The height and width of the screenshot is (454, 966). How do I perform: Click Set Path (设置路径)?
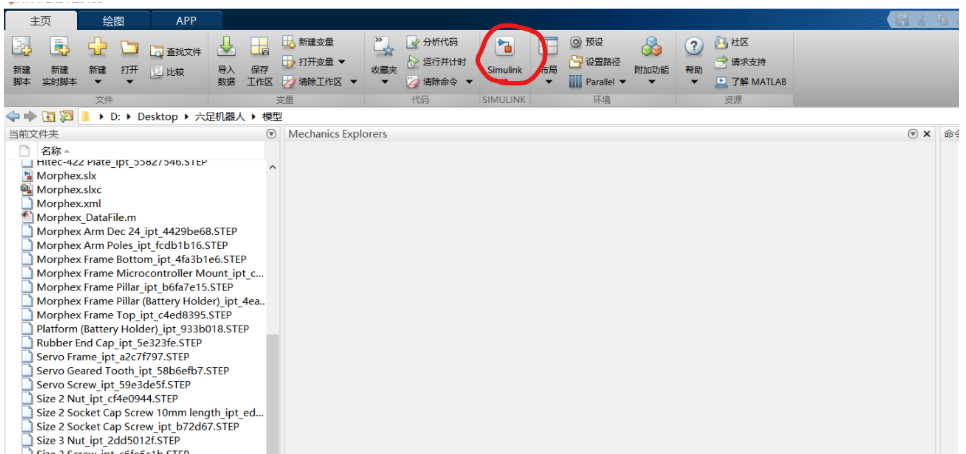[595, 62]
